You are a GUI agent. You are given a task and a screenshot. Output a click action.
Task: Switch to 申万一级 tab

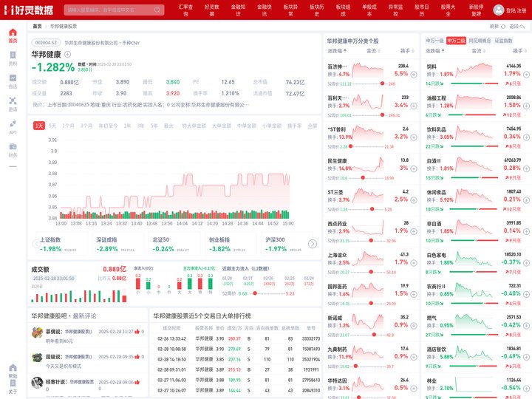coord(434,41)
